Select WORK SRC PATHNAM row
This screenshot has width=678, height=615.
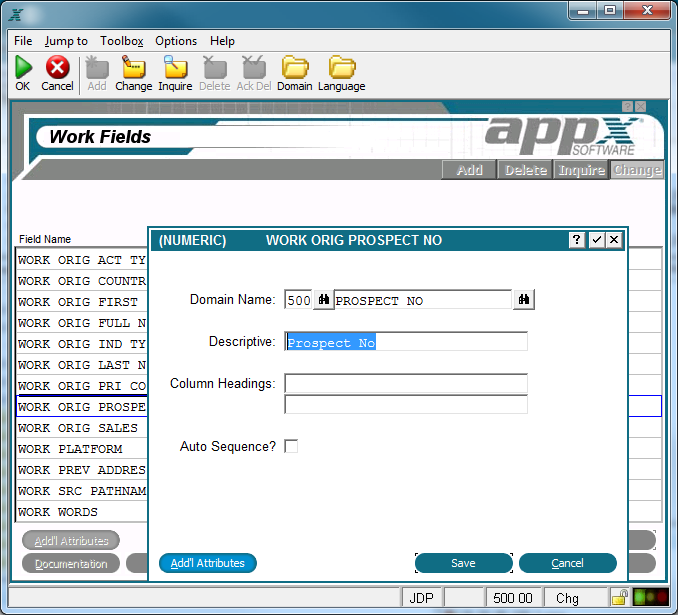click(82, 491)
